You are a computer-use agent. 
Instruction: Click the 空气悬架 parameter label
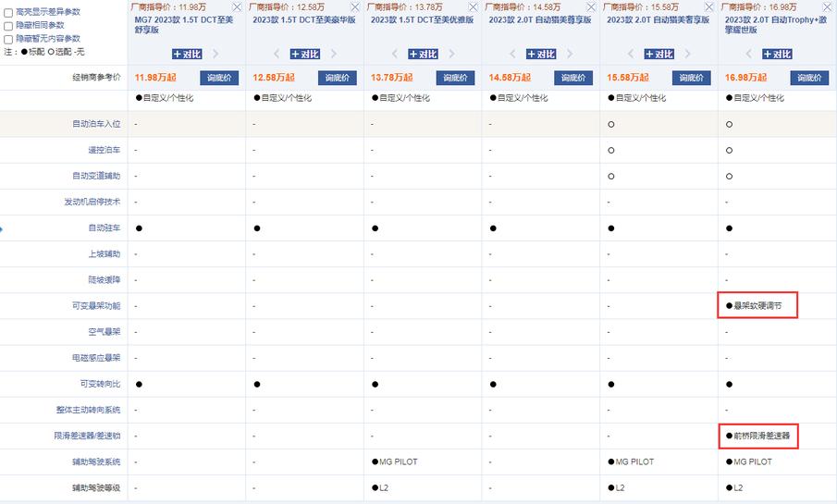click(105, 332)
